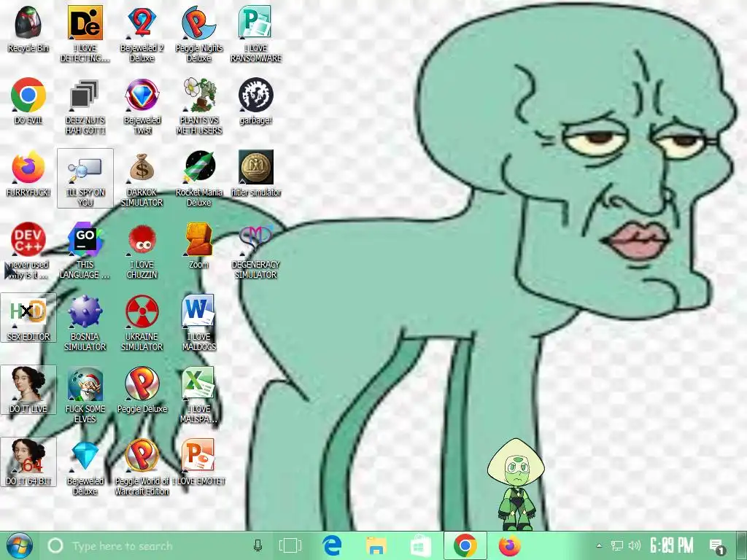Select the money bag DARKOK SIMULATOR icon
The image size is (747, 560).
142,167
